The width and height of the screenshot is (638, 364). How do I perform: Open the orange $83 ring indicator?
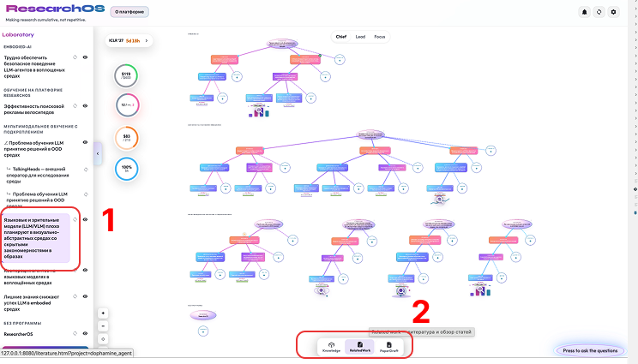(127, 138)
